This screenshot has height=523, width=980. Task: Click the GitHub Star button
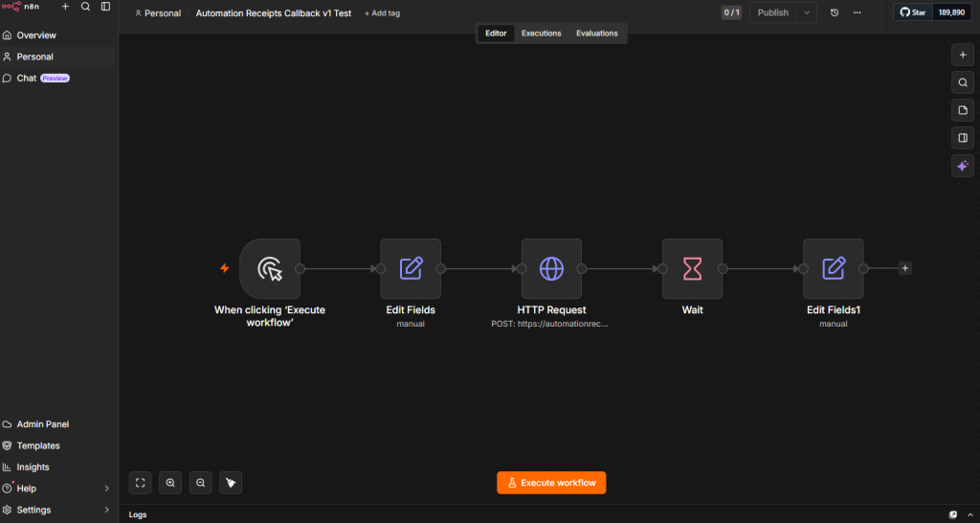912,12
